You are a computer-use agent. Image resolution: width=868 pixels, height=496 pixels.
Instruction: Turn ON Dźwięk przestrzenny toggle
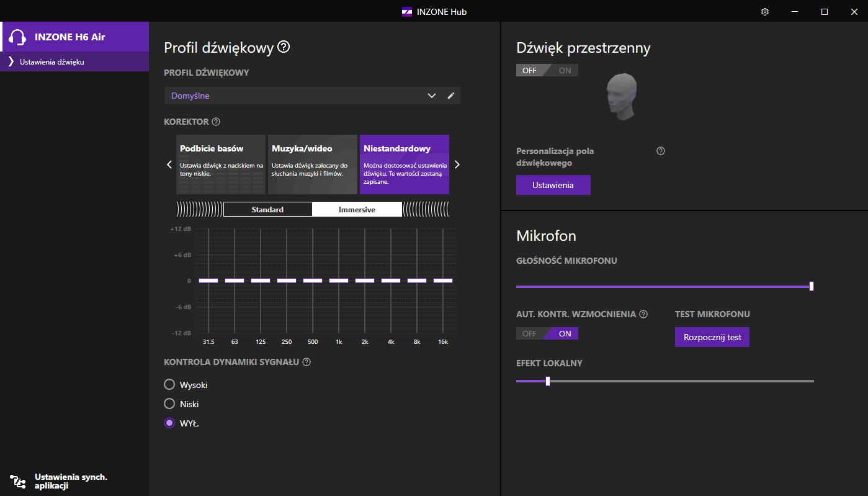pyautogui.click(x=564, y=70)
